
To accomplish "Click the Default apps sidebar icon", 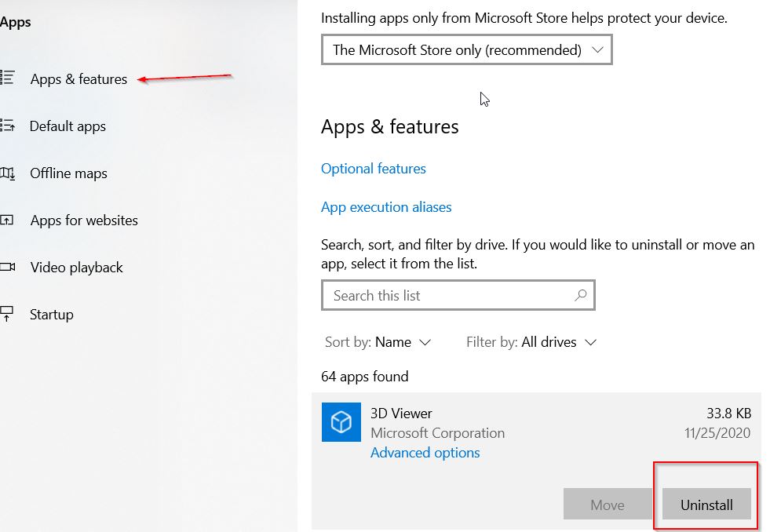I will tap(7, 125).
